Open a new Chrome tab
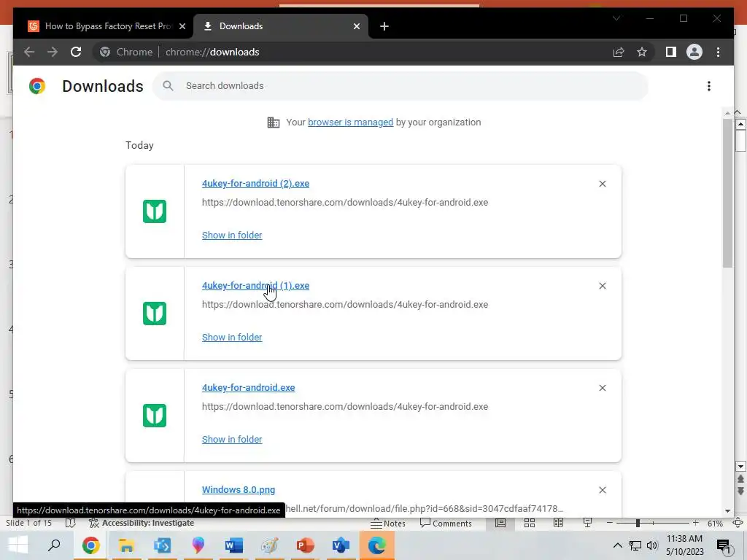This screenshot has height=560, width=747. coord(384,26)
